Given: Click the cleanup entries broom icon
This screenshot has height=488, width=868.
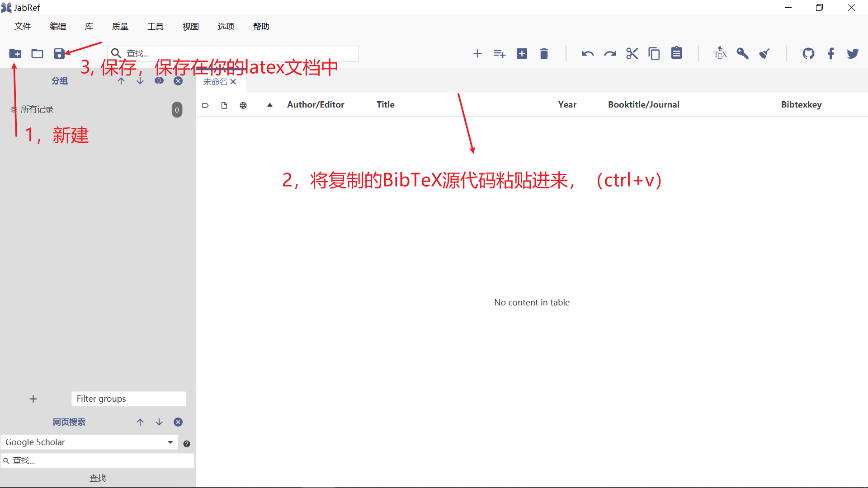Looking at the screenshot, I should [x=764, y=54].
